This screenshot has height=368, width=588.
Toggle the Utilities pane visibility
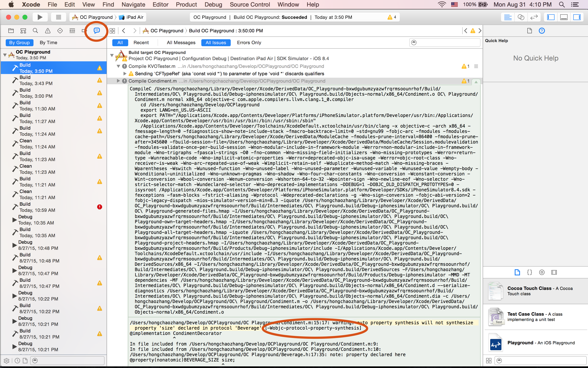tap(577, 17)
